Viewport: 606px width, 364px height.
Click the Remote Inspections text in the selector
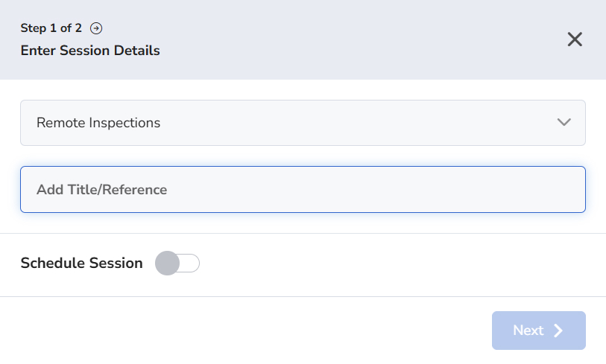click(x=98, y=123)
